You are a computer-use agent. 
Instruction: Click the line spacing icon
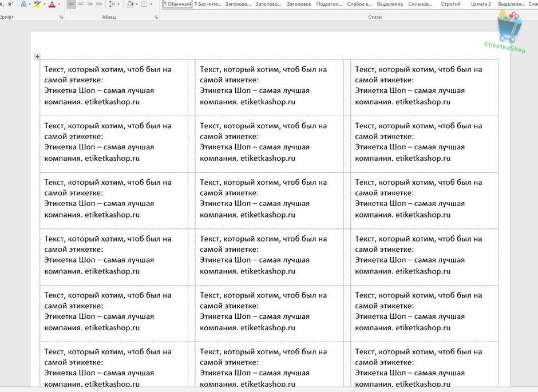[112, 4]
